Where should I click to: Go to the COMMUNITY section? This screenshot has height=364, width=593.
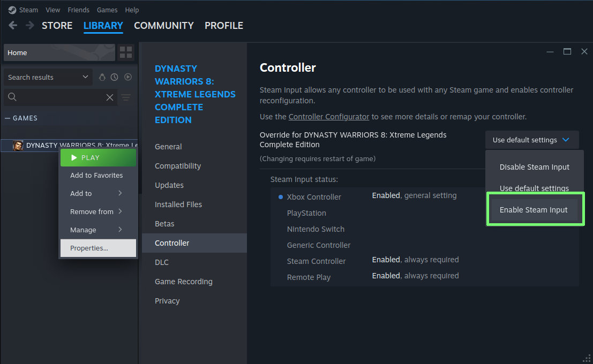164,25
